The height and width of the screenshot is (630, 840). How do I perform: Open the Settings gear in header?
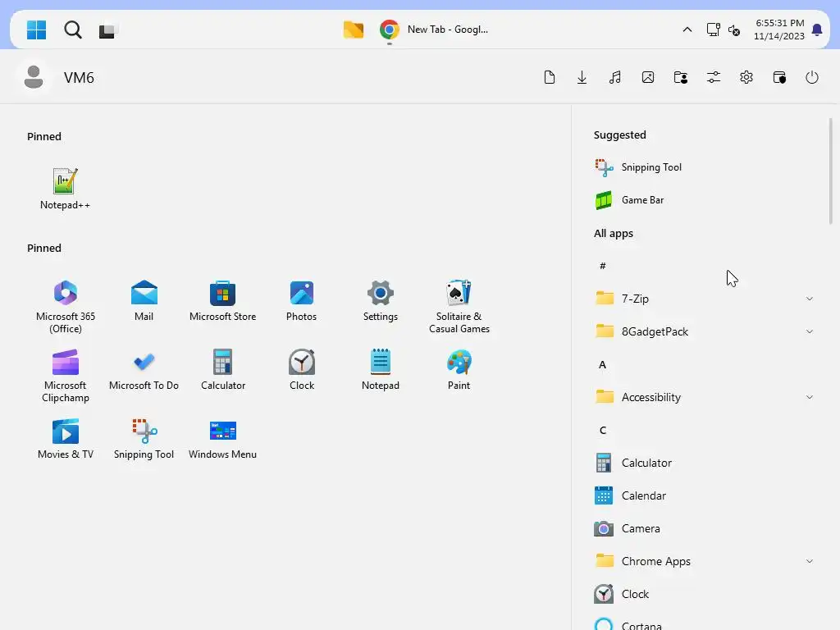click(746, 77)
